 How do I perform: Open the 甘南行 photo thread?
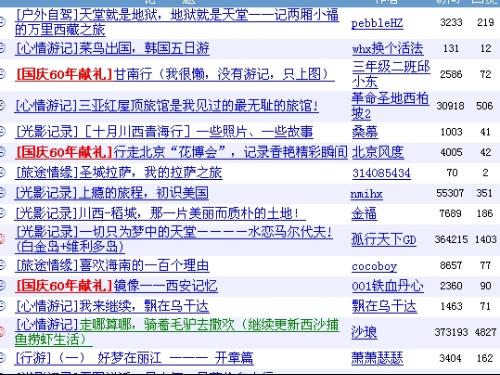coord(175,74)
